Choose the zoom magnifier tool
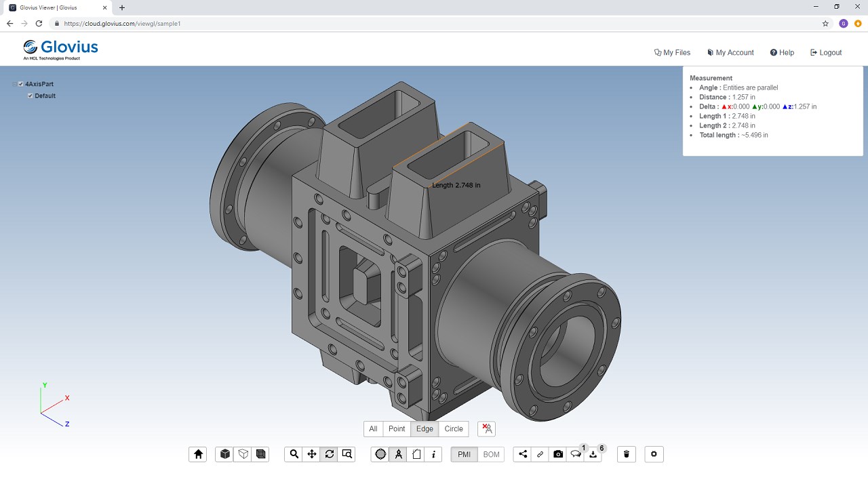868x488 pixels. [294, 454]
